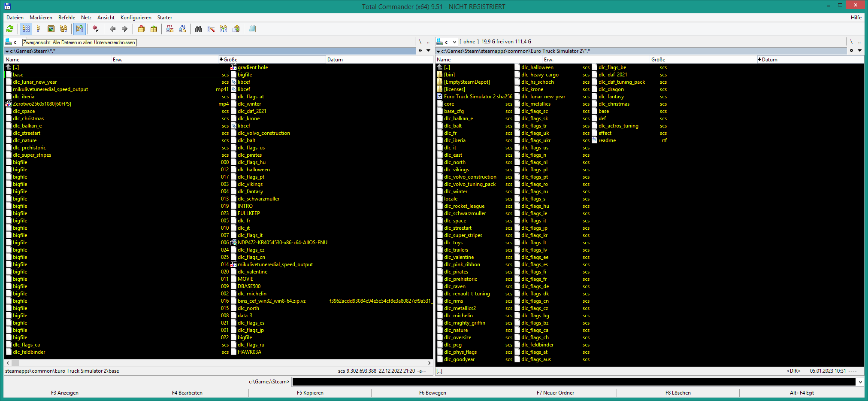Screen dimensions: 868x401
Task: Click the copy names to clipboard icon
Action: [x=236, y=29]
